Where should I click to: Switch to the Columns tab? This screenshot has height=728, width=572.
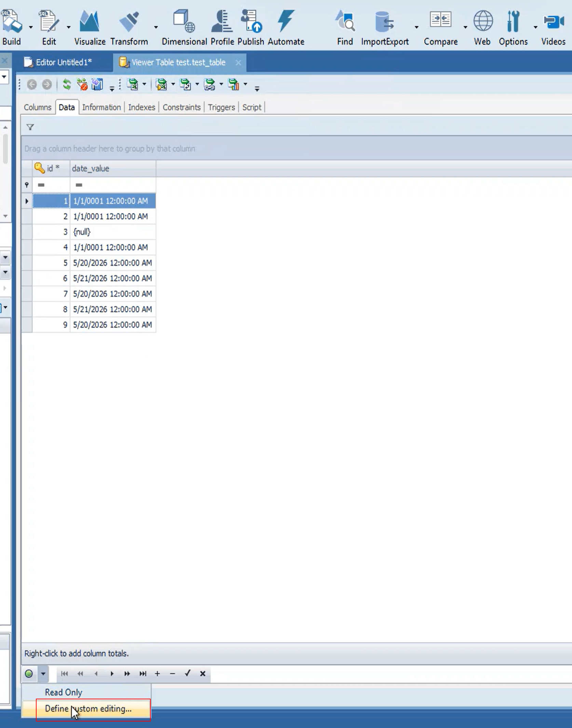38,107
